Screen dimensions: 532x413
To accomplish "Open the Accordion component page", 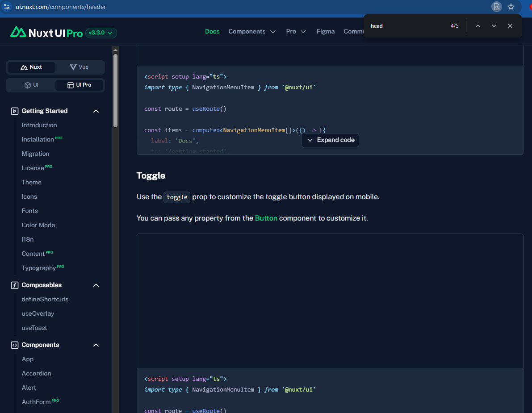I will [x=36, y=373].
